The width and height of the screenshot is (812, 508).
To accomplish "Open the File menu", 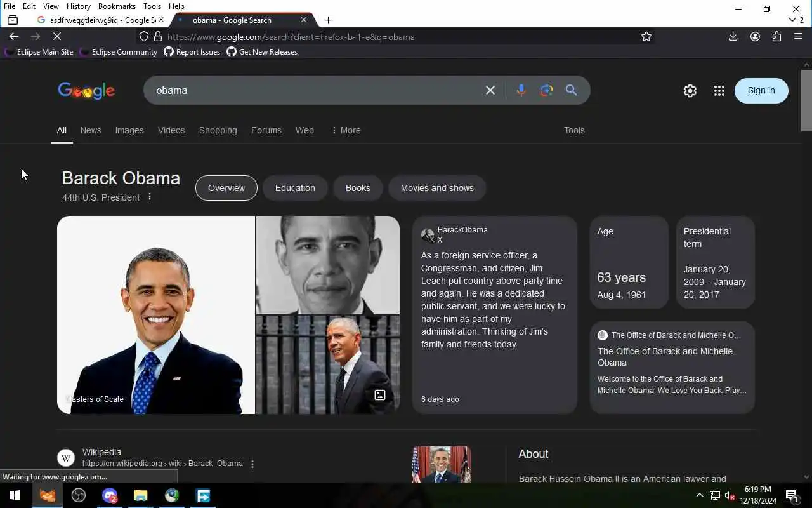I will click(x=10, y=6).
